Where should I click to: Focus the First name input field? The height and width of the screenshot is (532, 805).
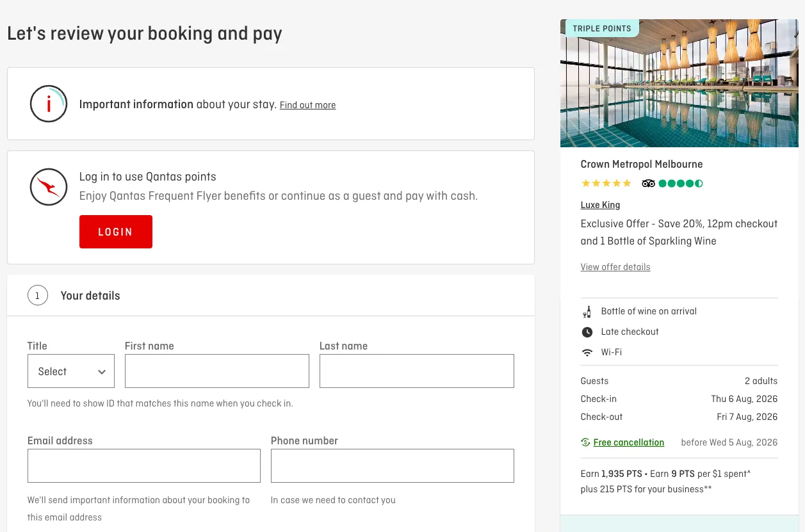point(217,371)
